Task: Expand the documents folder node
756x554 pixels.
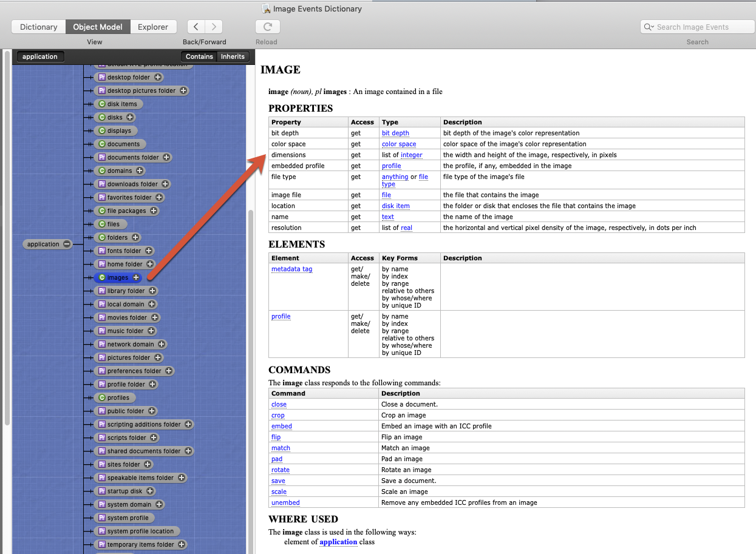Action: pyautogui.click(x=166, y=158)
